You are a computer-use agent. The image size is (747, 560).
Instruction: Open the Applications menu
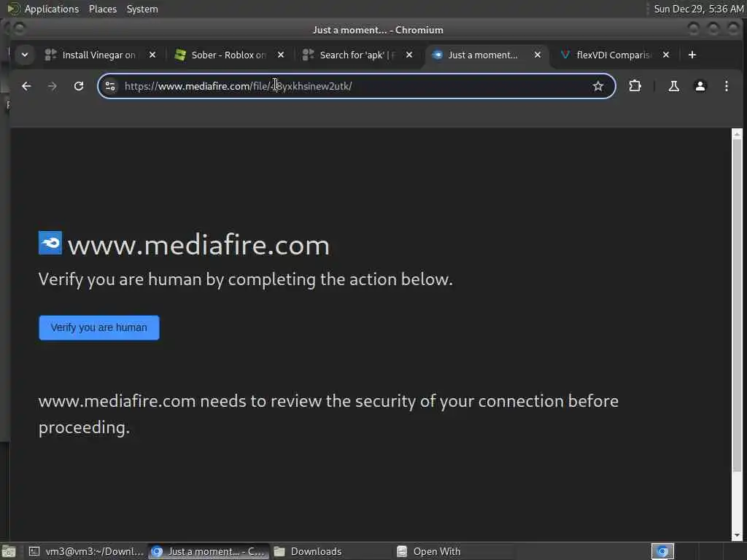click(x=52, y=9)
